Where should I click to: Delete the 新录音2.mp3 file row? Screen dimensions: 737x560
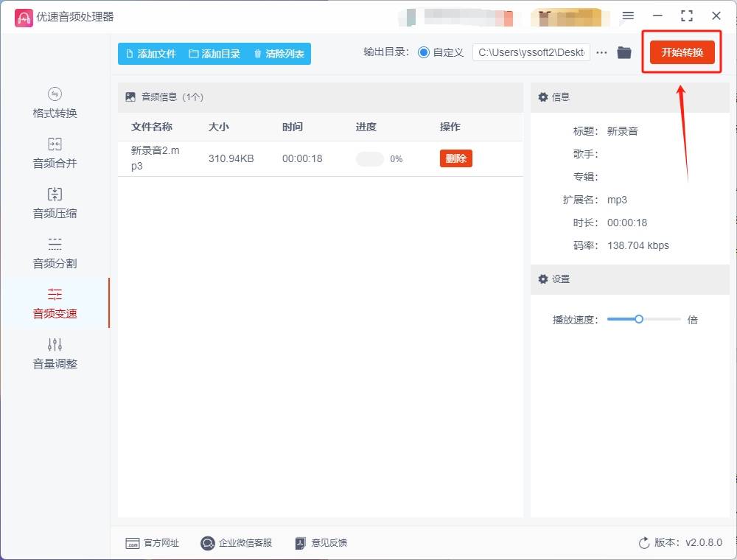coord(455,158)
